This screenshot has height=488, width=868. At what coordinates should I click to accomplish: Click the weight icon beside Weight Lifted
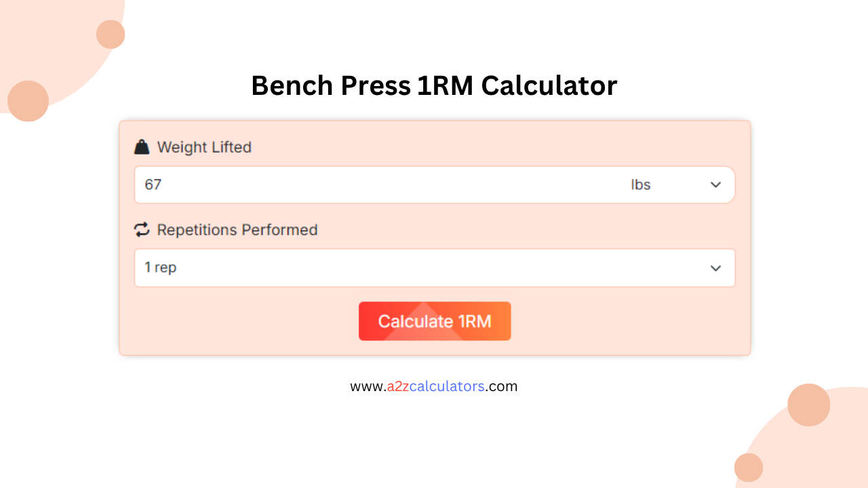pyautogui.click(x=142, y=146)
